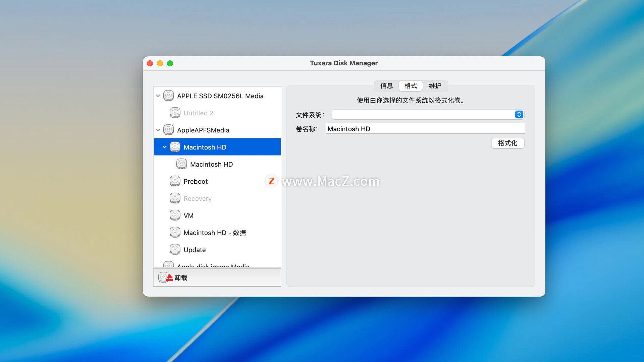Select the VM volume row
Image resolution: width=644 pixels, height=362 pixels.
[x=217, y=216]
